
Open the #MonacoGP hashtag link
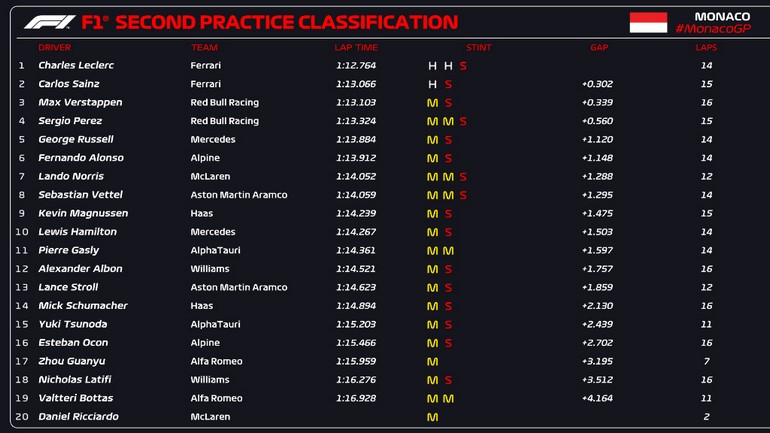(712, 30)
